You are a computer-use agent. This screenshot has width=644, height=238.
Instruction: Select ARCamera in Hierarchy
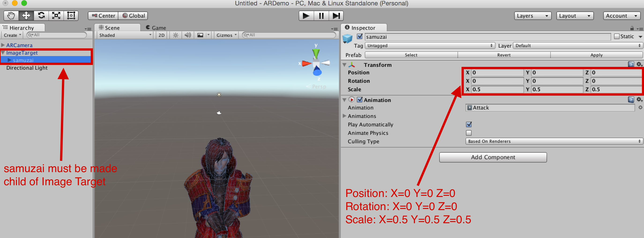pyautogui.click(x=19, y=45)
